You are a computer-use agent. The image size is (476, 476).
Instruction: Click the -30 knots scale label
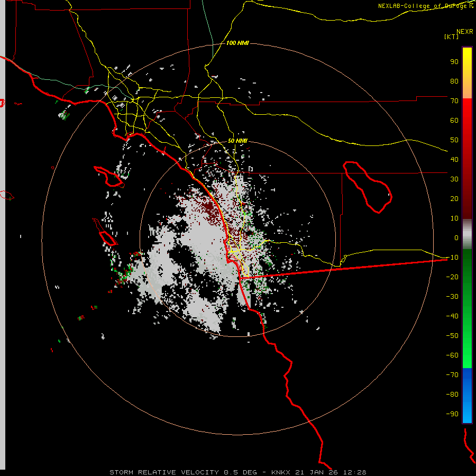tap(452, 297)
